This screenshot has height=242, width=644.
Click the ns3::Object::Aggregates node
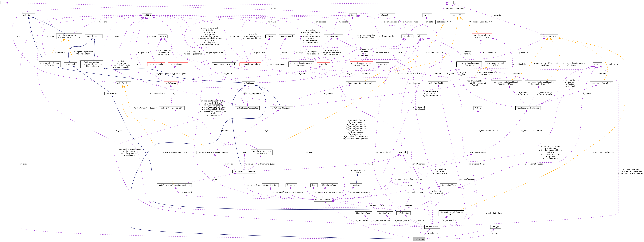247,108
